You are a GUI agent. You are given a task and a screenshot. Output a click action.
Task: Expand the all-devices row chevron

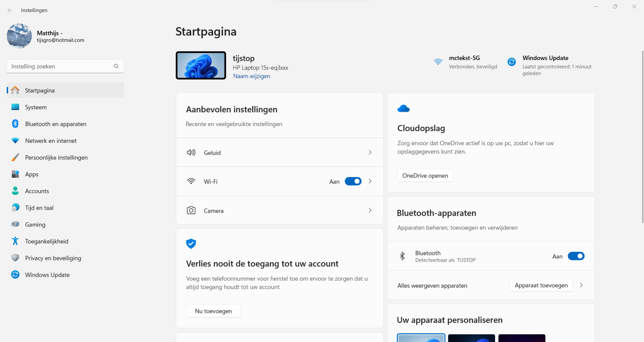[x=581, y=285]
